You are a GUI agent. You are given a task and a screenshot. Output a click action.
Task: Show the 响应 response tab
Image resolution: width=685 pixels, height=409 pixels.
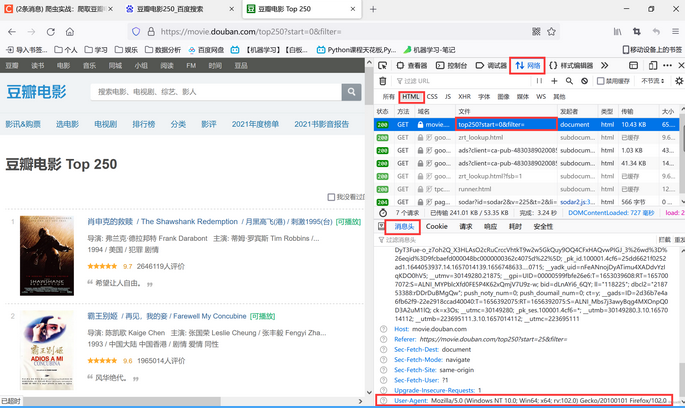(490, 226)
